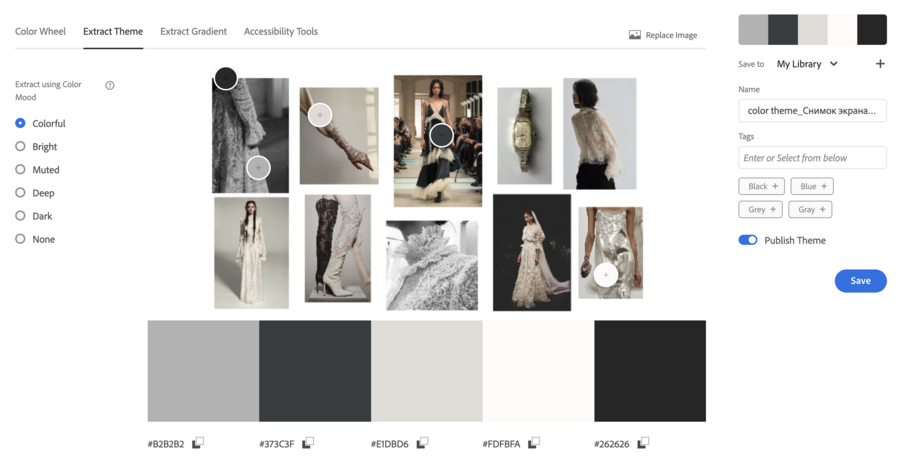900x468 pixels.
Task: Click the theme Name input field
Action: click(812, 111)
